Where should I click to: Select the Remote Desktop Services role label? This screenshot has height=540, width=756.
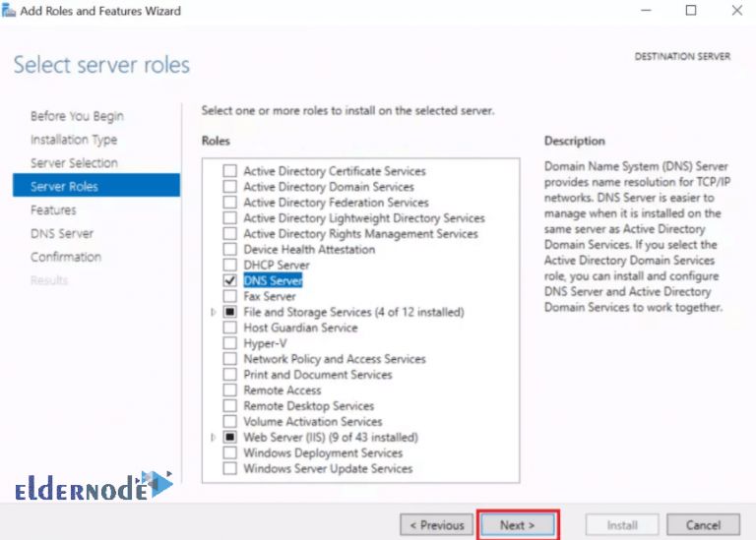308,406
